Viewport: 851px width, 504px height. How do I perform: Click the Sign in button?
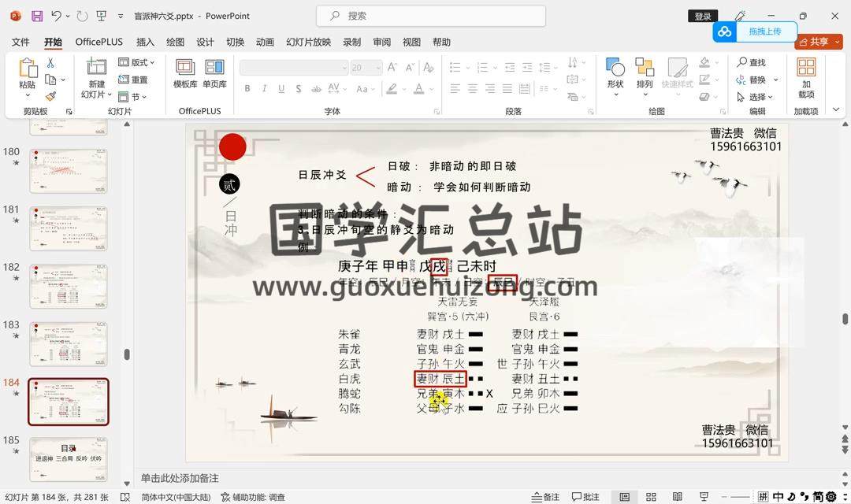[703, 17]
